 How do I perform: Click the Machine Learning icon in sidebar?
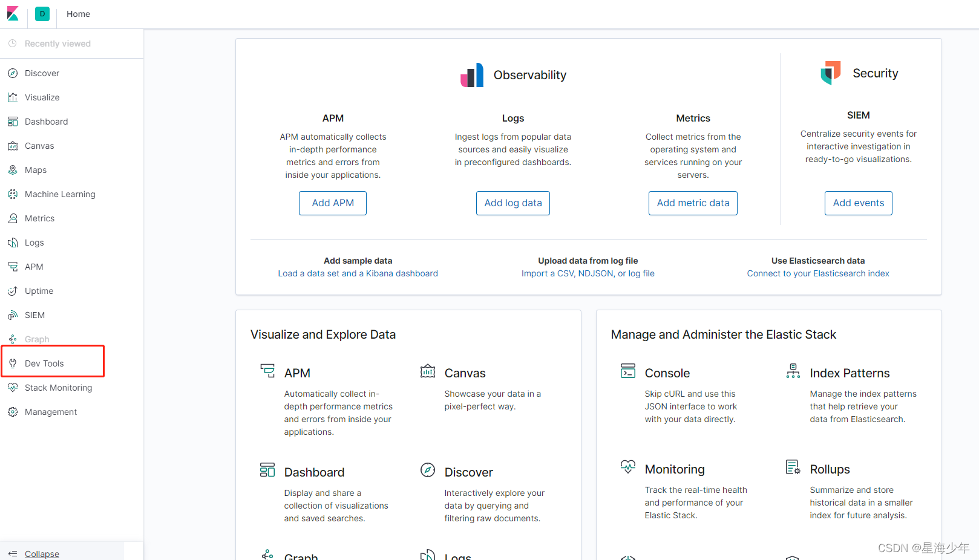coord(13,194)
